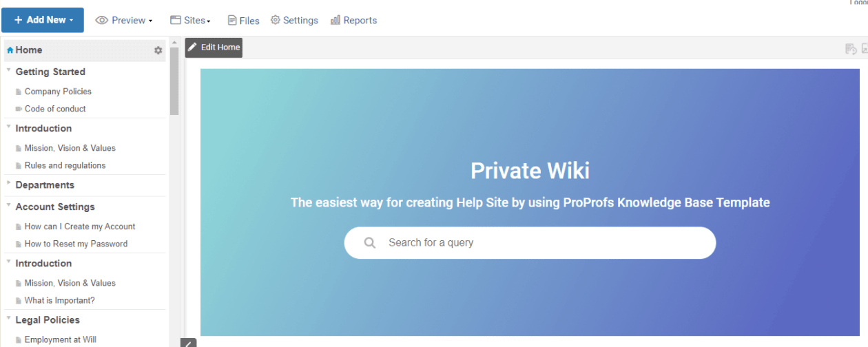Expand the Departments folder
868x347 pixels.
pyautogui.click(x=9, y=184)
